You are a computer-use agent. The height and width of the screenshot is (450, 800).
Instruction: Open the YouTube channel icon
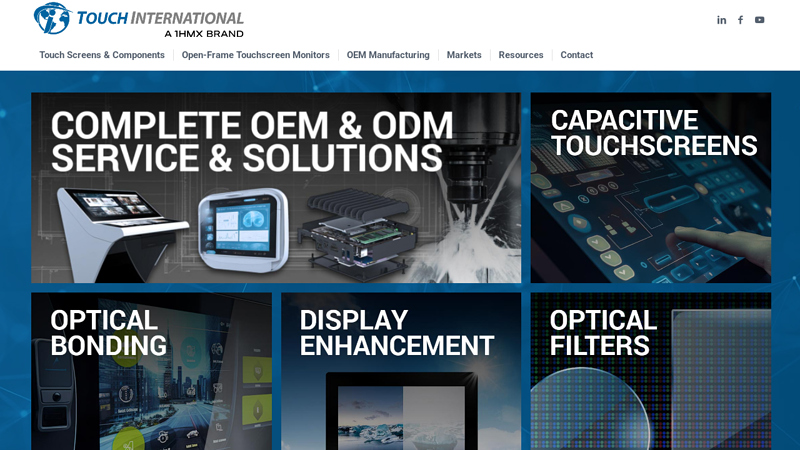(x=759, y=20)
